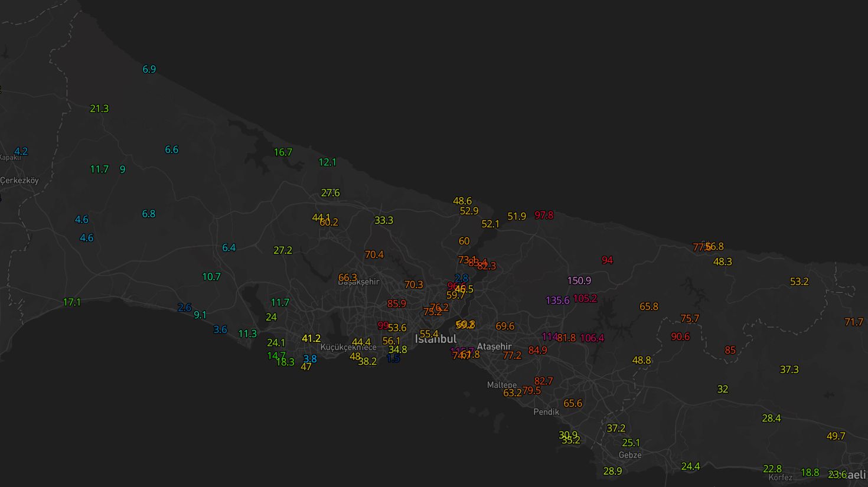Image resolution: width=868 pixels, height=487 pixels.
Task: Click the 51.9 reading
Action: pyautogui.click(x=517, y=217)
